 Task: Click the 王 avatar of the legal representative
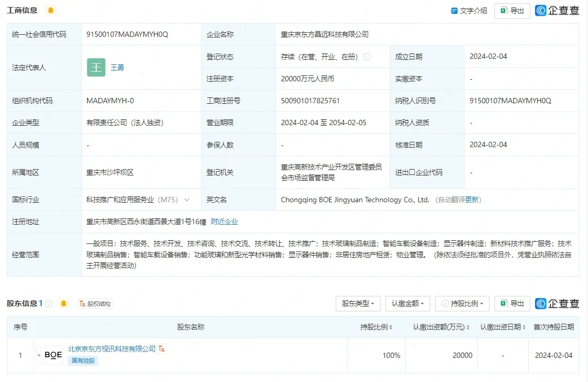click(96, 67)
